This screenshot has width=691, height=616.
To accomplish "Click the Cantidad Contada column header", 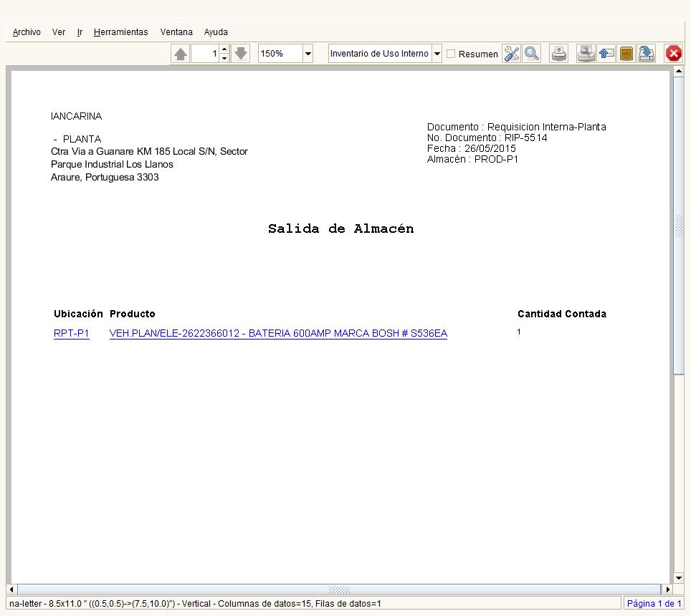I will pyautogui.click(x=562, y=314).
